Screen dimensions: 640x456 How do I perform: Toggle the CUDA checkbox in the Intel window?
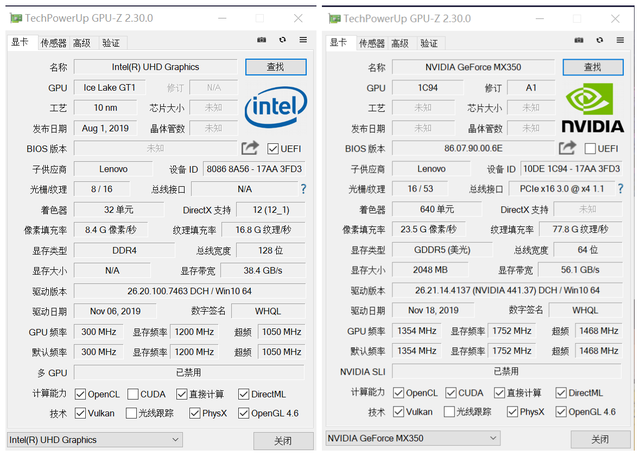tap(133, 394)
